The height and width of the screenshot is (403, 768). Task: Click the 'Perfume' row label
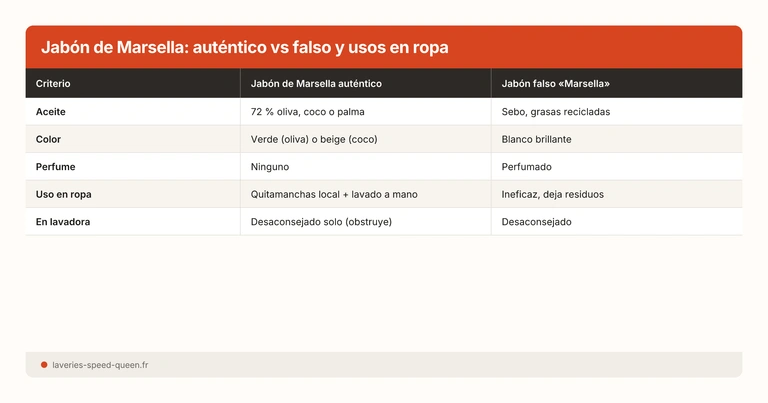(x=56, y=167)
